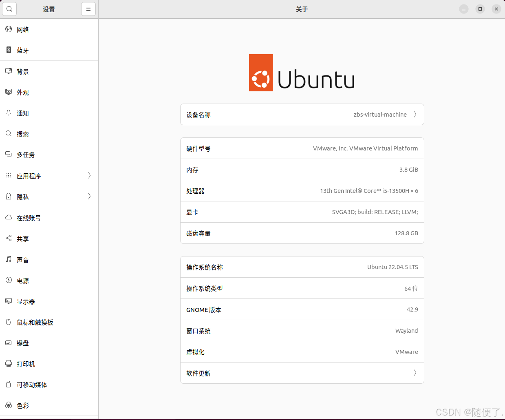Viewport: 505px width, 420px height.
Task: Click the power icon beside 电源
Action: (x=9, y=280)
